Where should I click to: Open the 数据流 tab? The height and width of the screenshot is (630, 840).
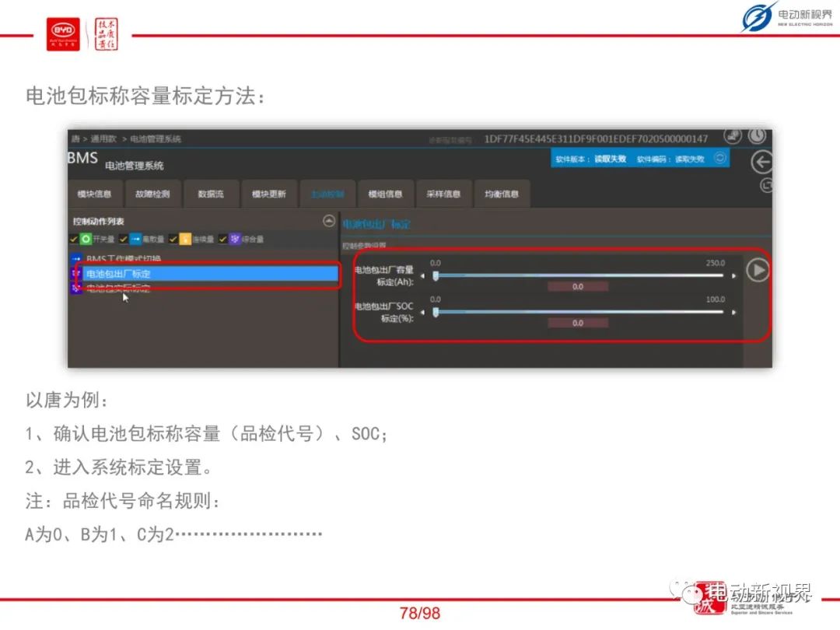211,194
